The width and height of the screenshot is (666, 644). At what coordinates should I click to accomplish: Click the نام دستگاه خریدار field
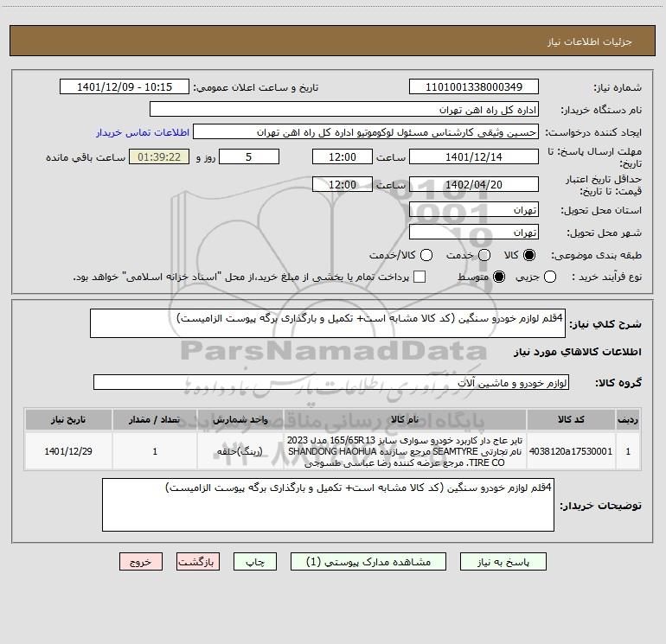tap(344, 110)
